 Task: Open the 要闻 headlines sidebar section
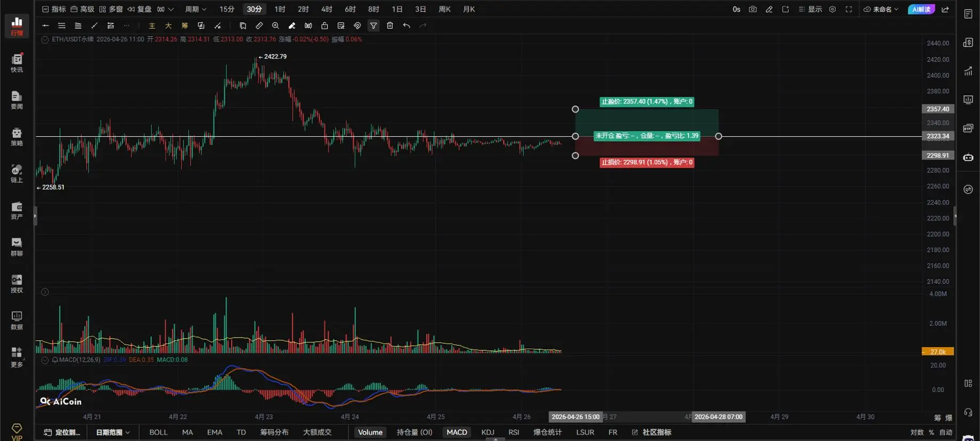coord(17,100)
